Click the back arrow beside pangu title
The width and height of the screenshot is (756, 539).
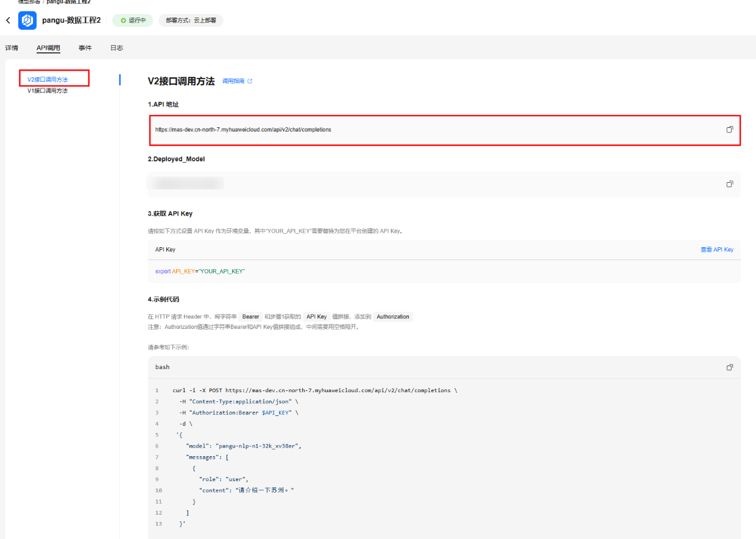tap(8, 21)
